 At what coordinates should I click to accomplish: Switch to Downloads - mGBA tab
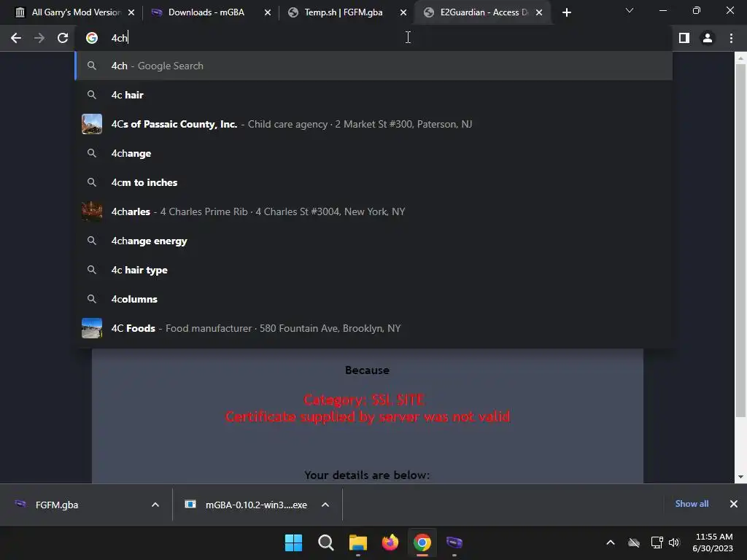pyautogui.click(x=210, y=12)
